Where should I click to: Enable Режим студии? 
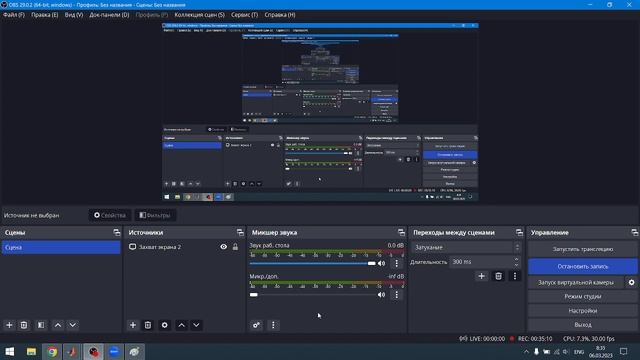(582, 296)
